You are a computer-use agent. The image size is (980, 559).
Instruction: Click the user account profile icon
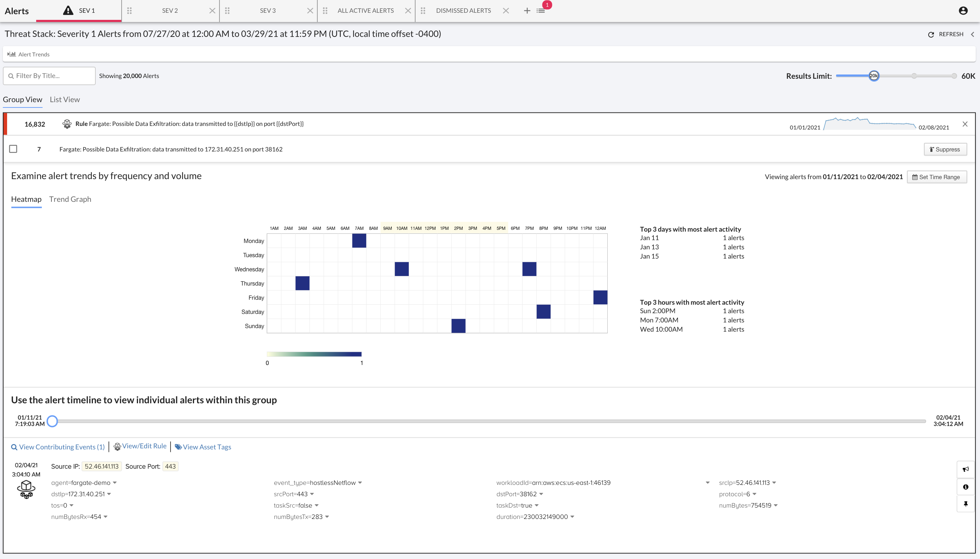(963, 11)
